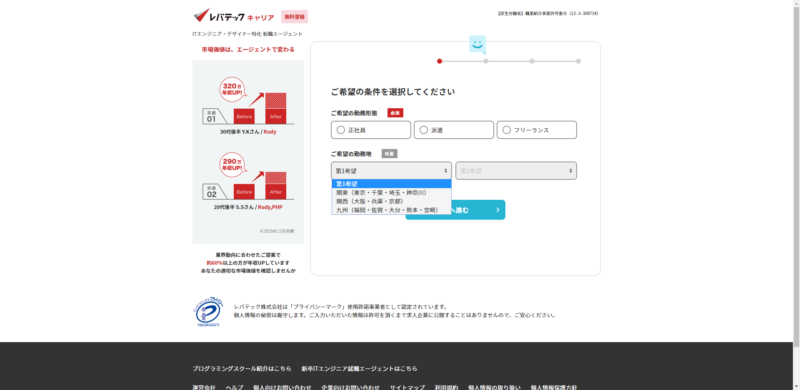Click the 必須 required badge
The image size is (800, 390).
coord(395,113)
